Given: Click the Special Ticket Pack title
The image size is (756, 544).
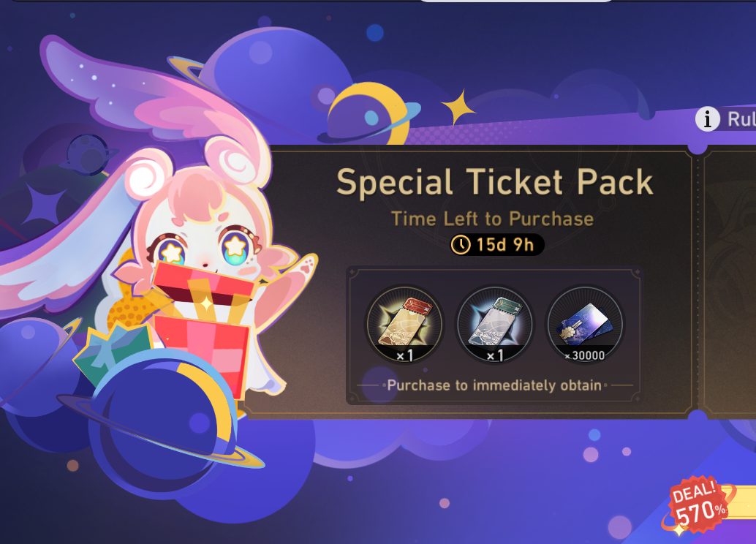Looking at the screenshot, I should point(495,182).
